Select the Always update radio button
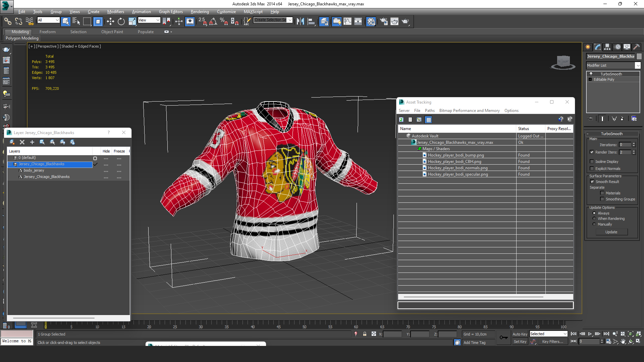This screenshot has width=644, height=362. point(594,213)
